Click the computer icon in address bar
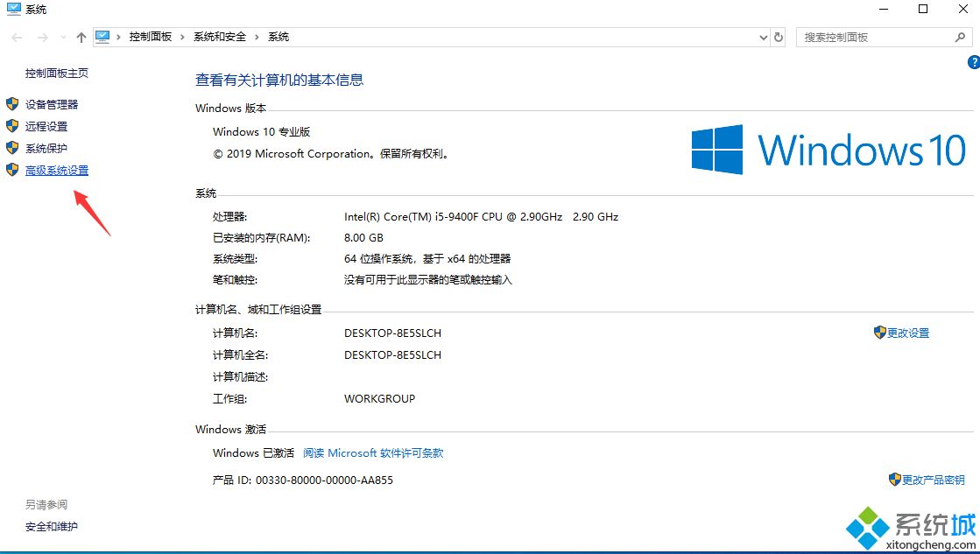The width and height of the screenshot is (980, 554). [x=102, y=37]
